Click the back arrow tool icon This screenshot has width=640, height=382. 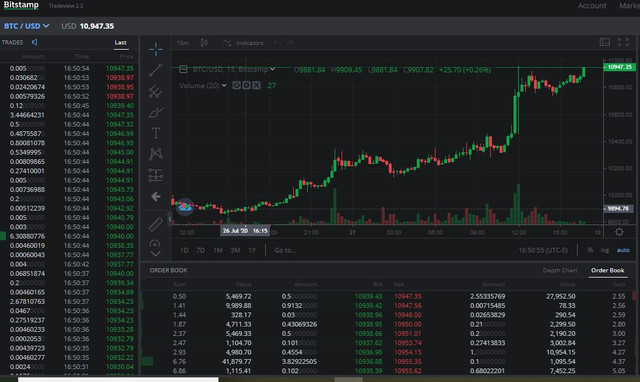[x=156, y=197]
